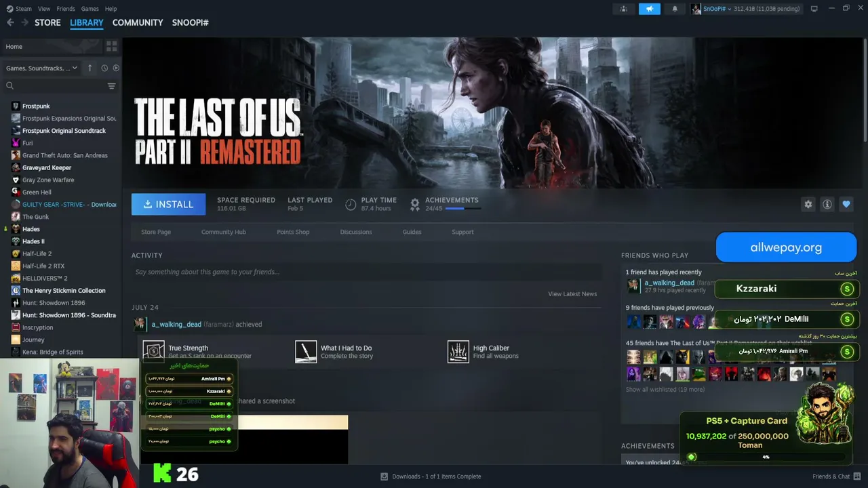The image size is (868, 488).
Task: Click the Inscryption game icon
Action: 16,327
